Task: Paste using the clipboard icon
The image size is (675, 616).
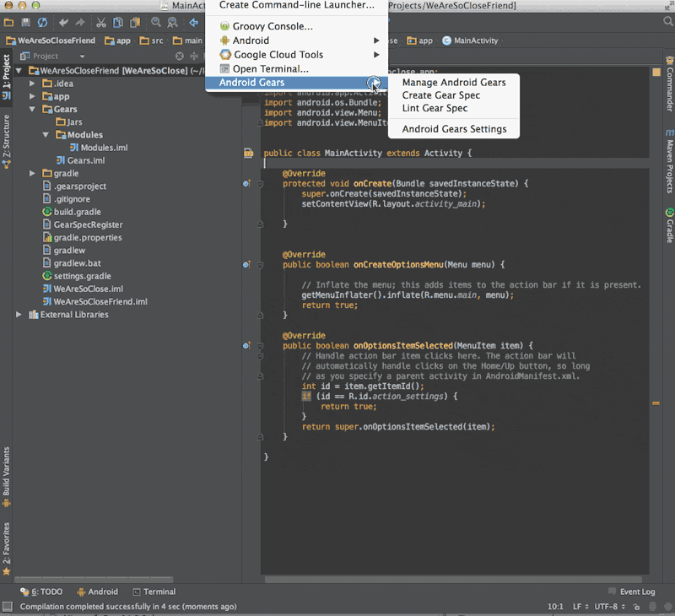Action: (x=135, y=23)
